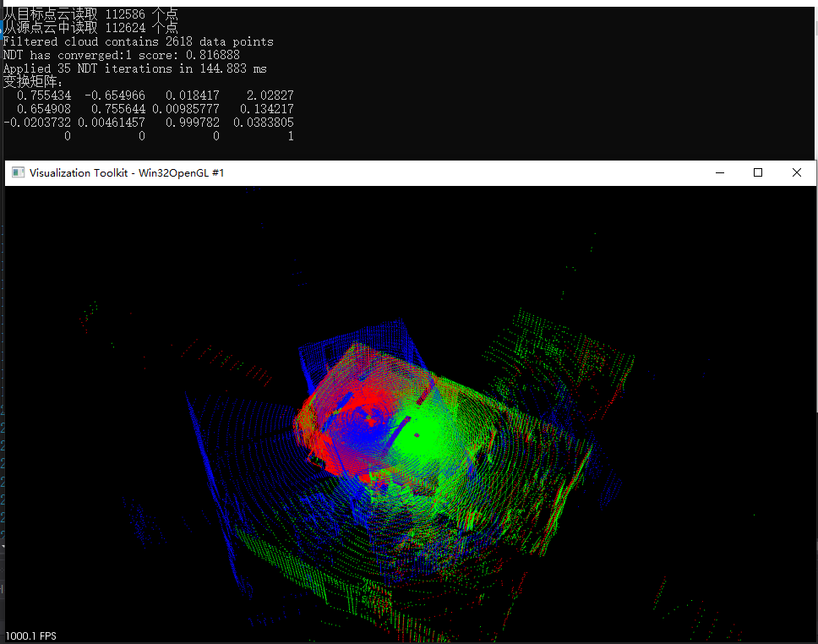Close the Visualization Toolkit window

tap(797, 172)
